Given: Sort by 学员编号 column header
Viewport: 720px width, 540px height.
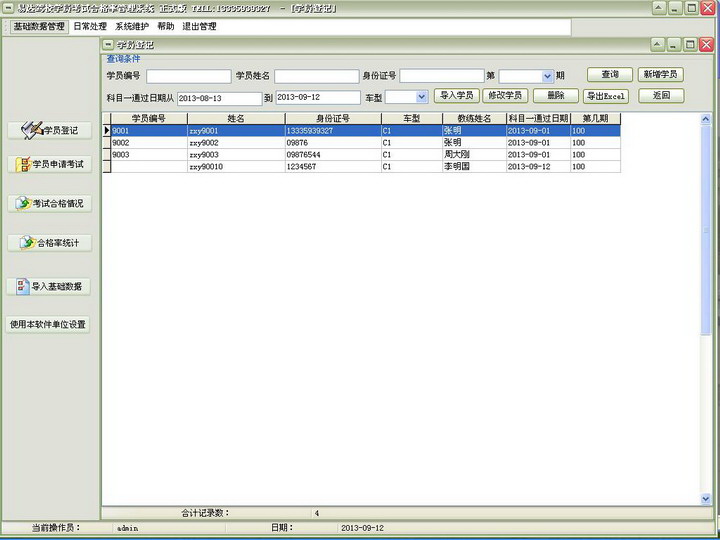Looking at the screenshot, I should 149,118.
